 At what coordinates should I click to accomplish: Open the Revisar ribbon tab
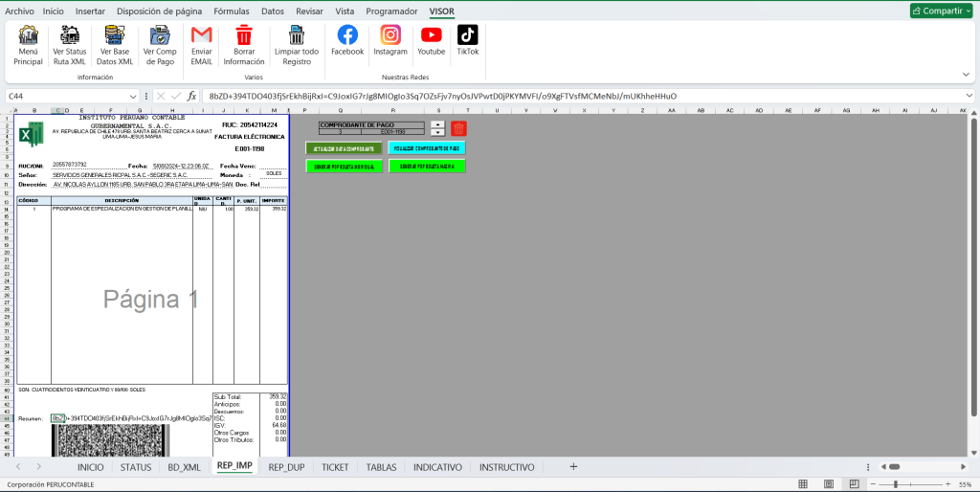click(x=309, y=11)
